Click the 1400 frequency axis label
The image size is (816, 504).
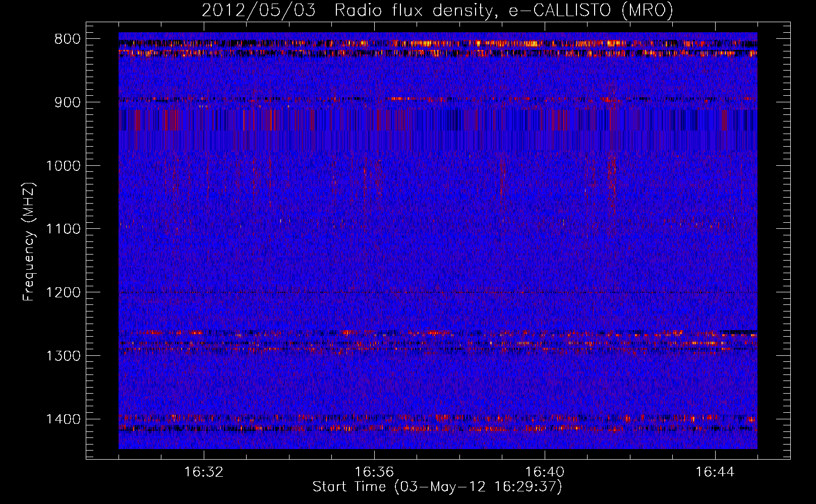point(63,419)
